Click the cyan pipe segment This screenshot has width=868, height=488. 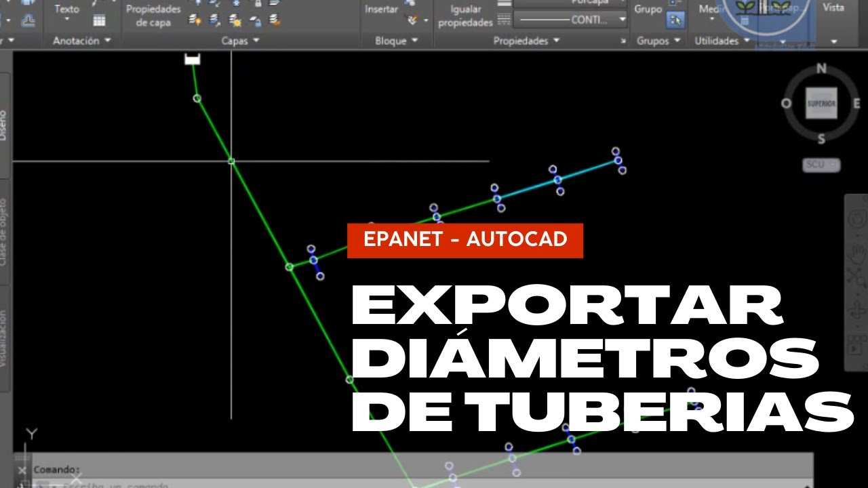[x=556, y=180]
